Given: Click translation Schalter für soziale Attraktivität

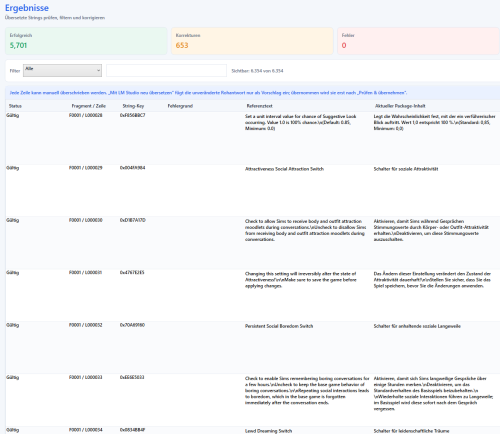Looking at the screenshot, I should (x=406, y=169).
